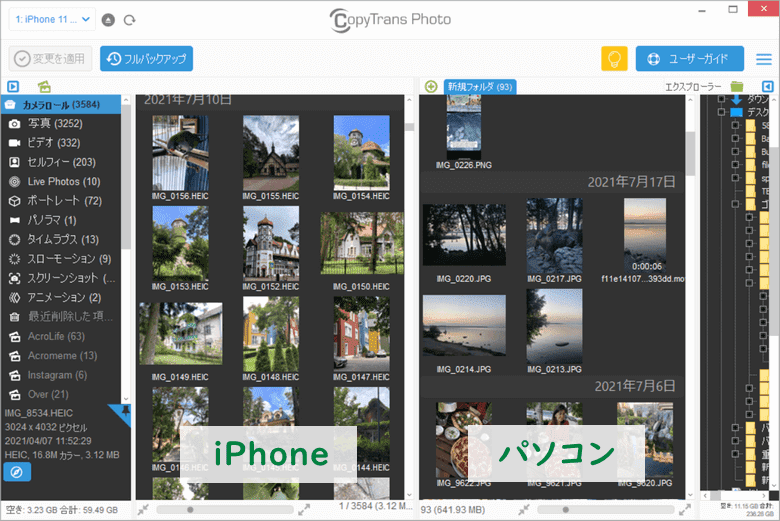Select アニメーション (2) album
Viewport: 780px width, 521px height.
coord(61,298)
